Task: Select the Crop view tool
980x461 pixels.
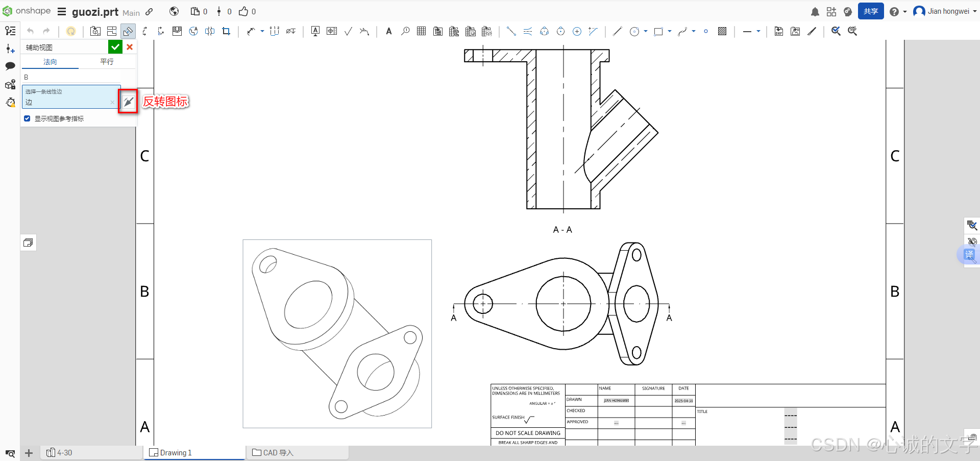Action: point(226,31)
